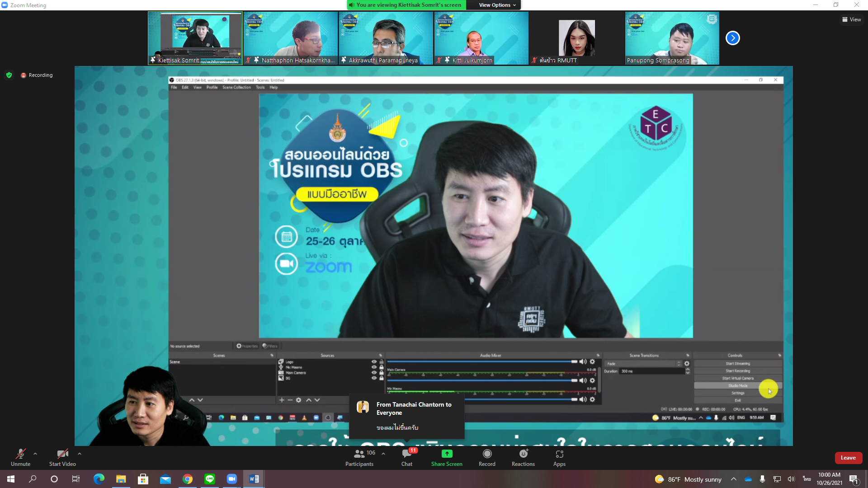Image resolution: width=868 pixels, height=488 pixels.
Task: Adjust the top Audio Mixer volume slider
Action: (482, 361)
